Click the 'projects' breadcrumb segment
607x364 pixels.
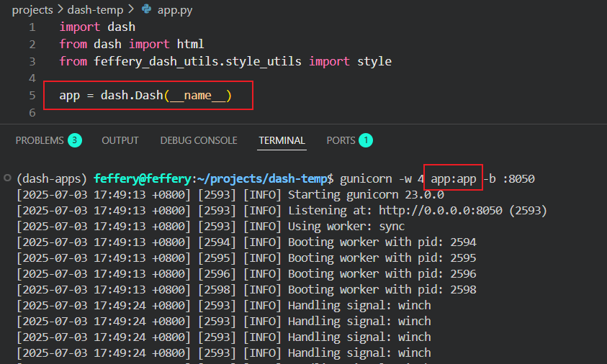[x=32, y=10]
